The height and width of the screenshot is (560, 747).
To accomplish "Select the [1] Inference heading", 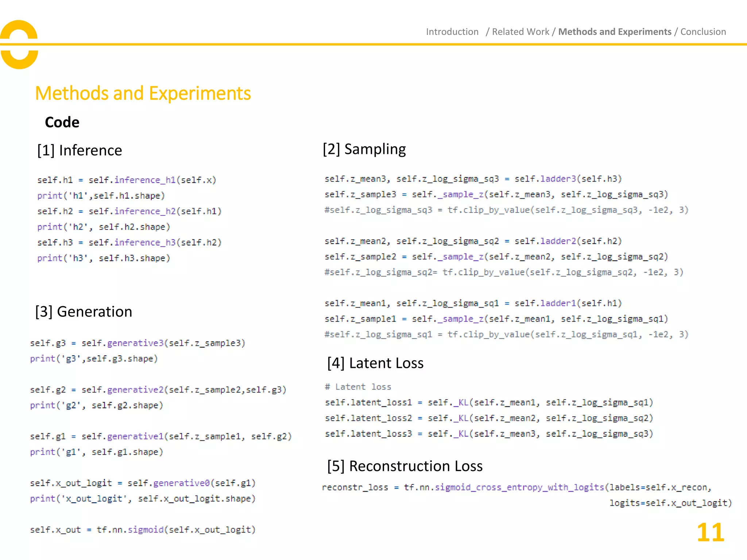I will (x=80, y=150).
